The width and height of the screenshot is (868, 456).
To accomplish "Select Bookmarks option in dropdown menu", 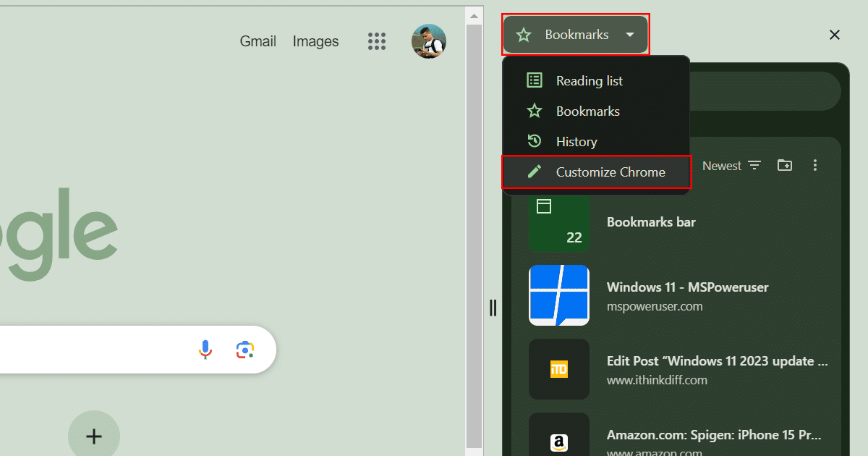I will [x=587, y=111].
